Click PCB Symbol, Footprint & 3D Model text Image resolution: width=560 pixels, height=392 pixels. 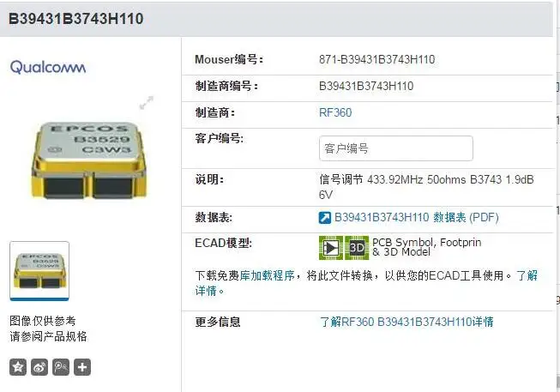(426, 247)
